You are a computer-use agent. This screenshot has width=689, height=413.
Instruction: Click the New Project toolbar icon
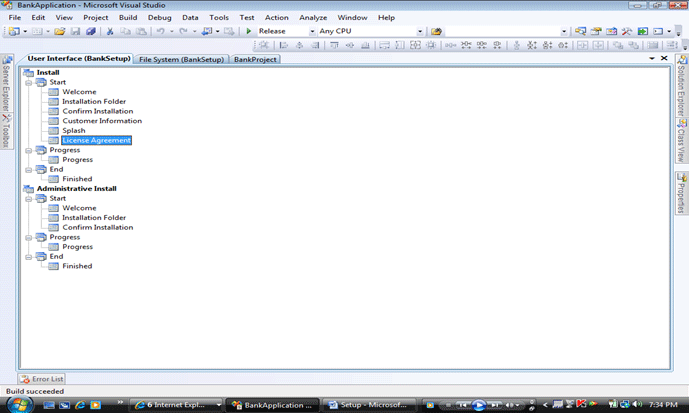[x=15, y=31]
